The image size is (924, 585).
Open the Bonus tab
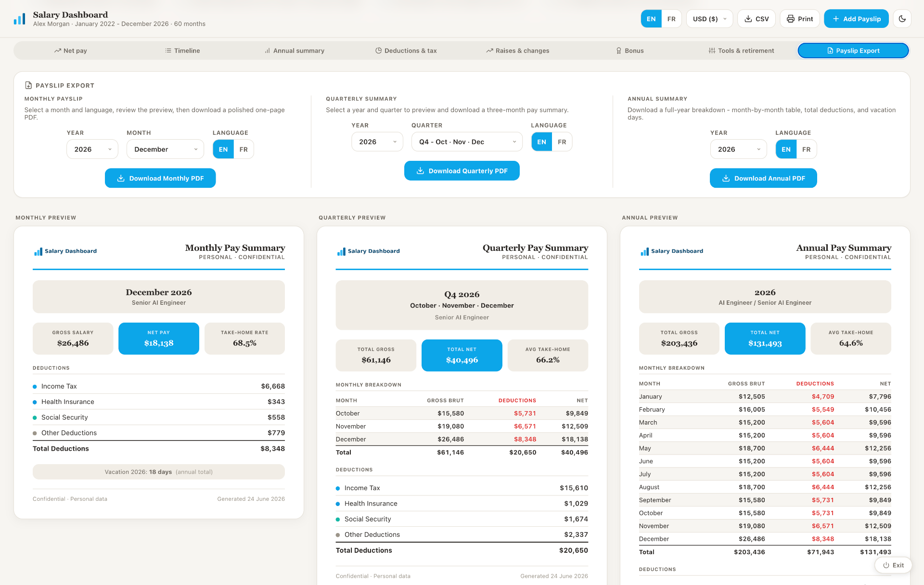(629, 51)
